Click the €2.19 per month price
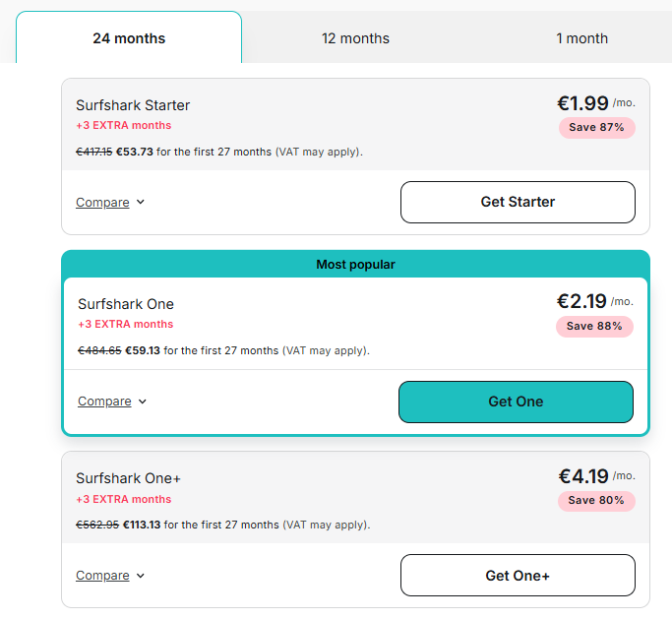 click(583, 301)
